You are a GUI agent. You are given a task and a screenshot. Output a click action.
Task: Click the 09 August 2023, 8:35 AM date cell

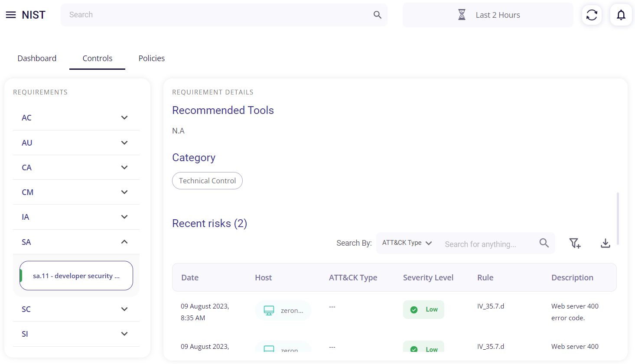click(x=205, y=312)
